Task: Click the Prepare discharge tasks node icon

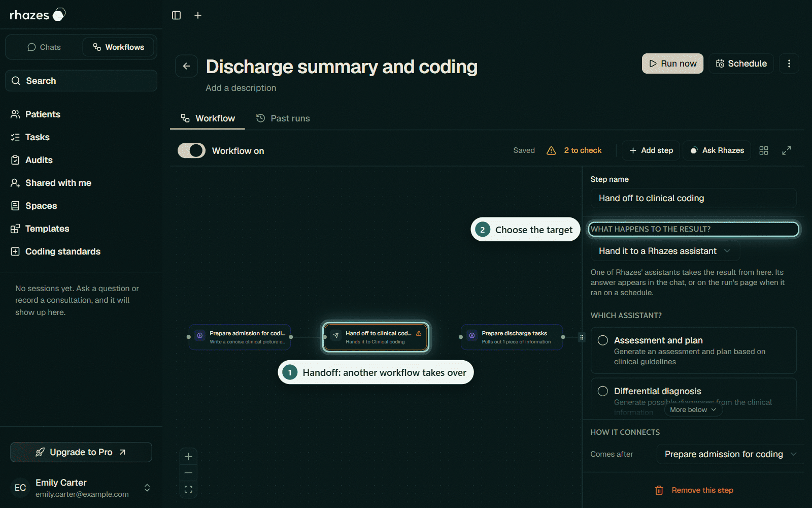Action: pyautogui.click(x=472, y=335)
